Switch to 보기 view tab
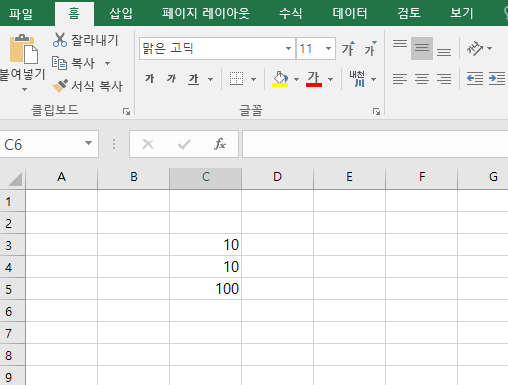Viewport: 508px width, 385px height. tap(462, 14)
